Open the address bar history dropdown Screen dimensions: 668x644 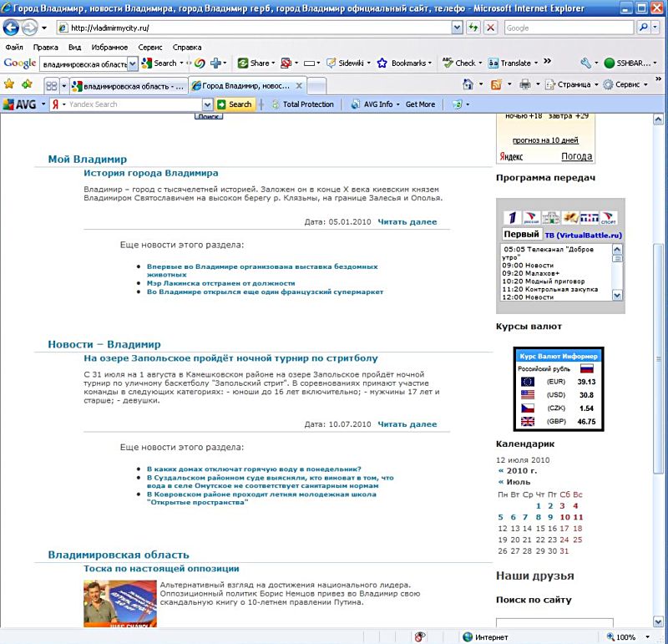click(457, 28)
